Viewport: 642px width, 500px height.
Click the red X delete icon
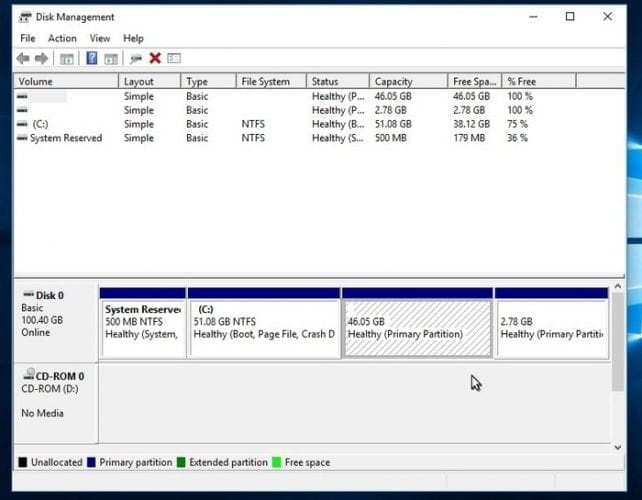pyautogui.click(x=155, y=58)
